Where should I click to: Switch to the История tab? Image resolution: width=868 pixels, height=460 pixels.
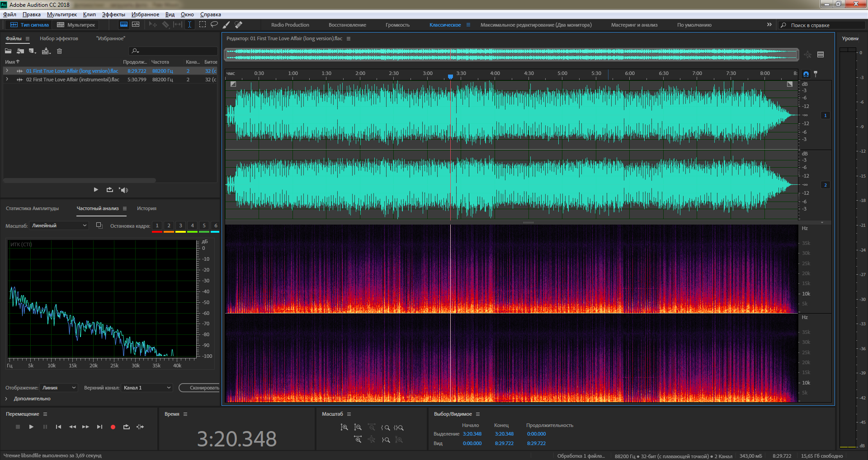pyautogui.click(x=146, y=208)
